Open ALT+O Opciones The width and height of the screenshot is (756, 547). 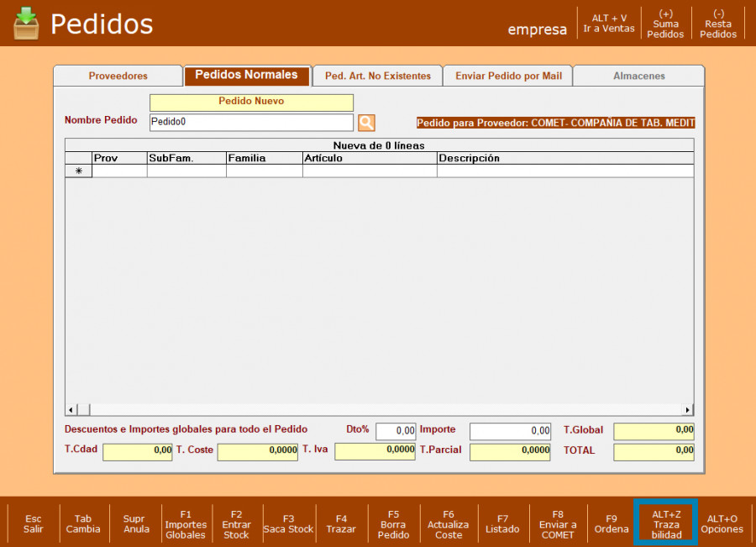coord(722,524)
